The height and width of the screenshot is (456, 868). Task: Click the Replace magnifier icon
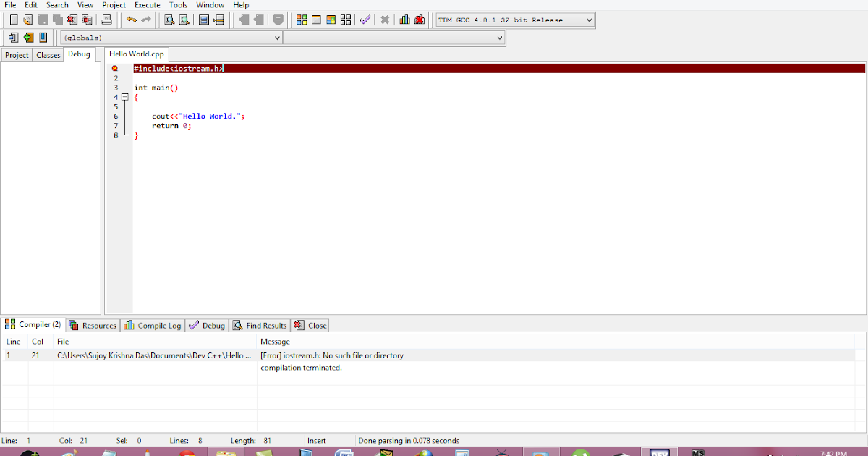click(x=184, y=20)
